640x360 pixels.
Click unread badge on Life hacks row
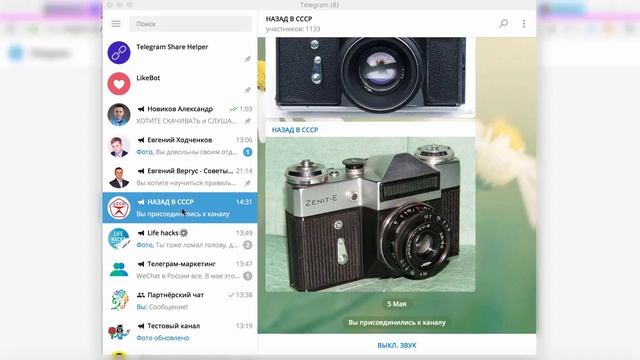click(x=247, y=245)
